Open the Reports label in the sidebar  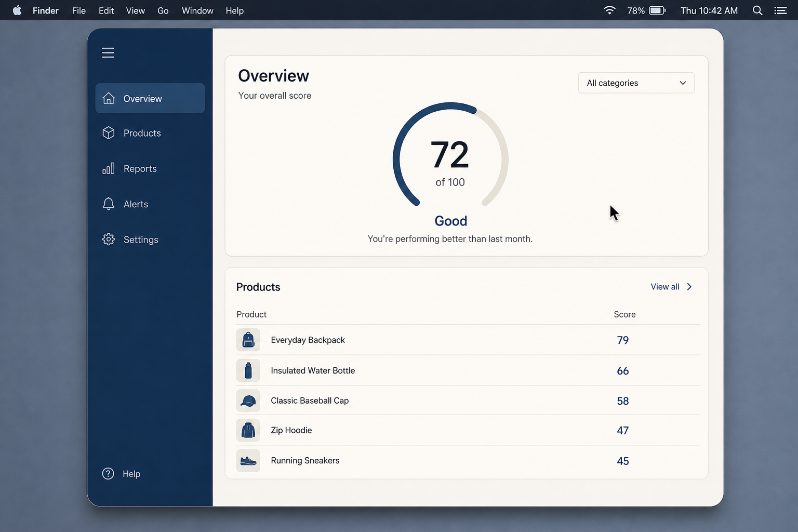click(140, 169)
